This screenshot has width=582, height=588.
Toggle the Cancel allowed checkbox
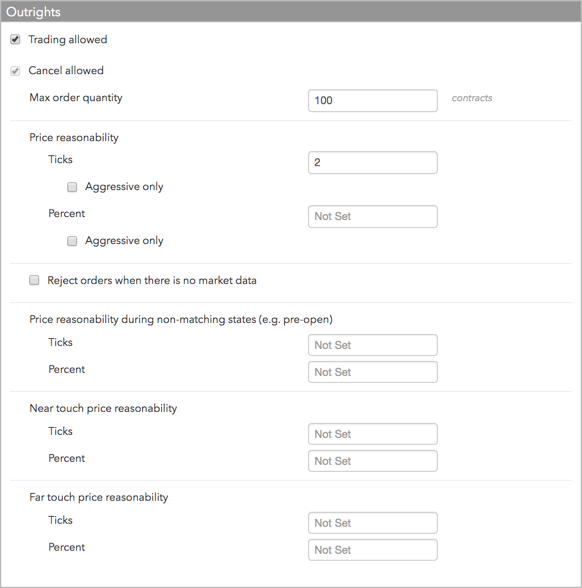pyautogui.click(x=15, y=71)
